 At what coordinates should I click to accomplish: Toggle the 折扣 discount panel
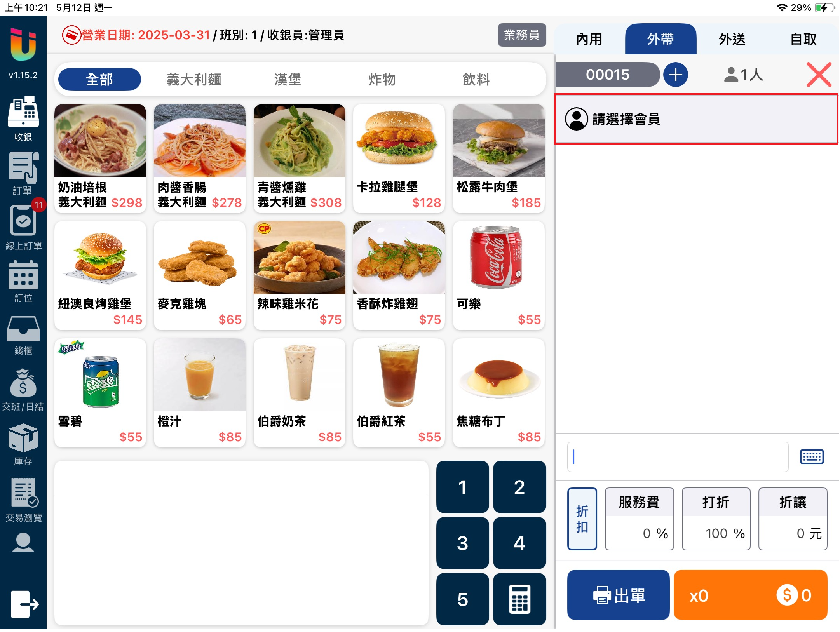pos(582,519)
